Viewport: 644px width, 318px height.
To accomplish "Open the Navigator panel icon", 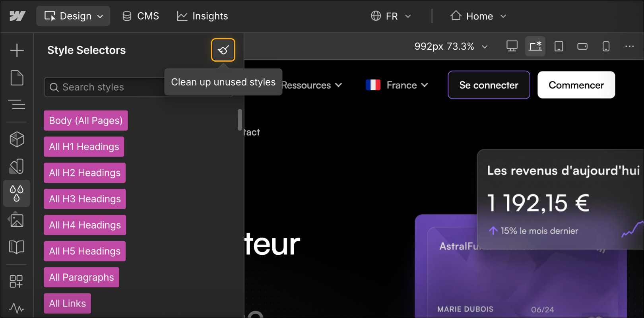I will click(x=17, y=105).
